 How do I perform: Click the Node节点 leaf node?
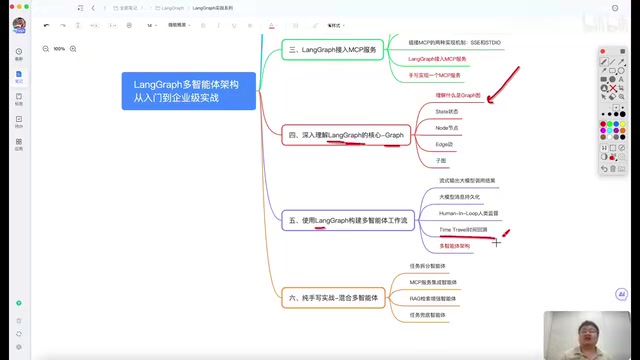[447, 128]
